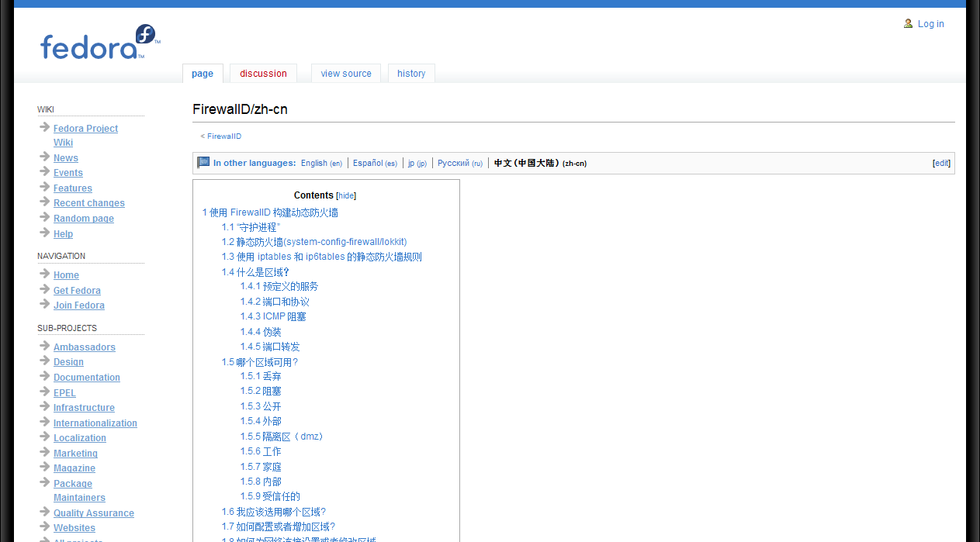Screen dimensions: 980x542
Task: Hide the Contents table
Action: coord(346,195)
